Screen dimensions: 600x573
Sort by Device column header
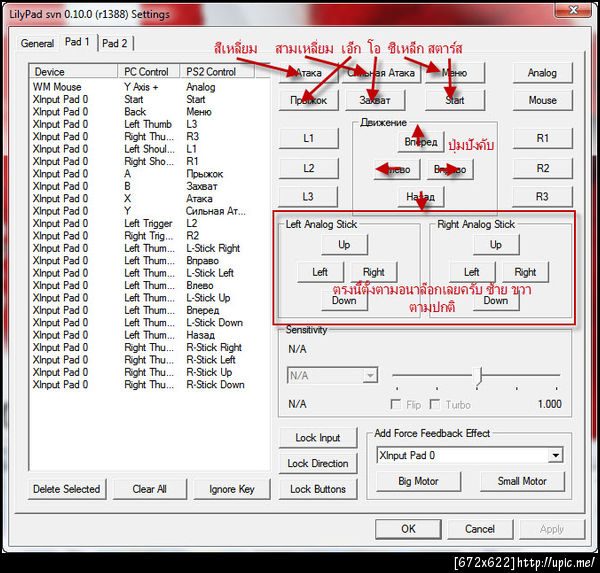73,72
